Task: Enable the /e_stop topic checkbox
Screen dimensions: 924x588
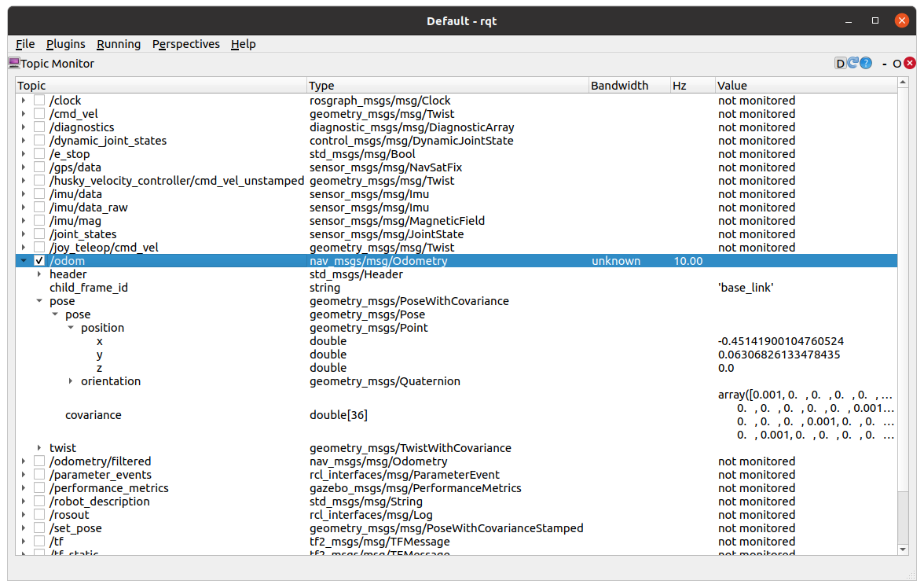Action: tap(39, 154)
